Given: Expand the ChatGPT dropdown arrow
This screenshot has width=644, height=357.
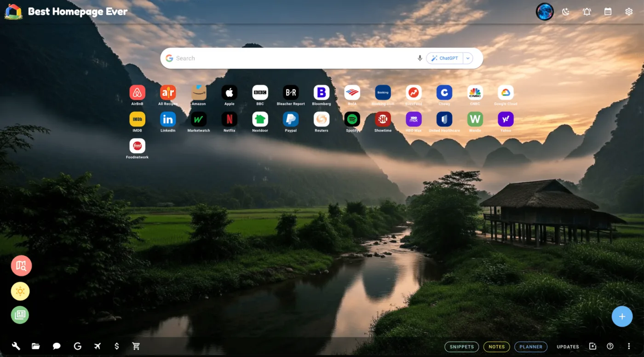Looking at the screenshot, I should tap(468, 58).
